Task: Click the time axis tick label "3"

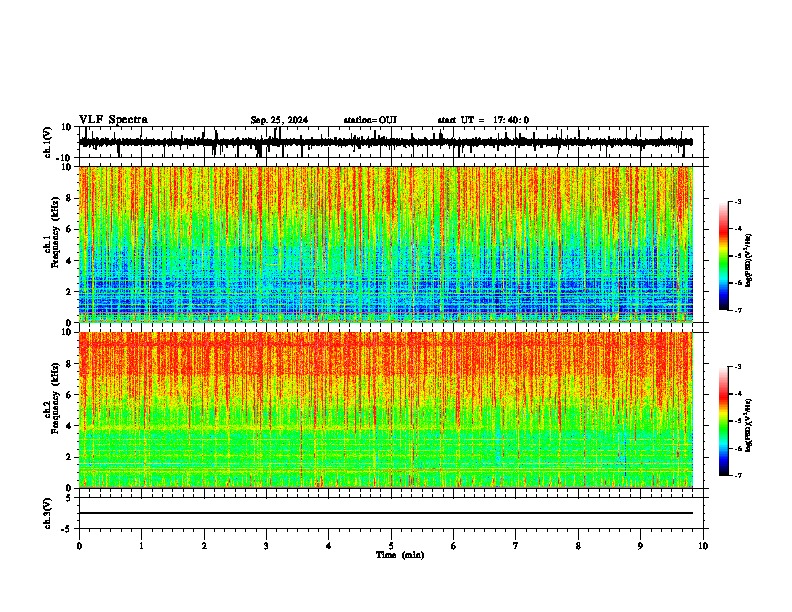Action: 266,546
